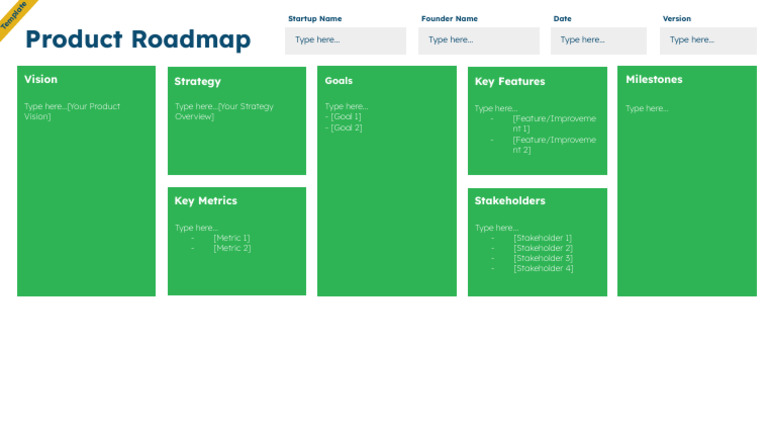Click the Date label
The width and height of the screenshot is (768, 433).
point(562,19)
